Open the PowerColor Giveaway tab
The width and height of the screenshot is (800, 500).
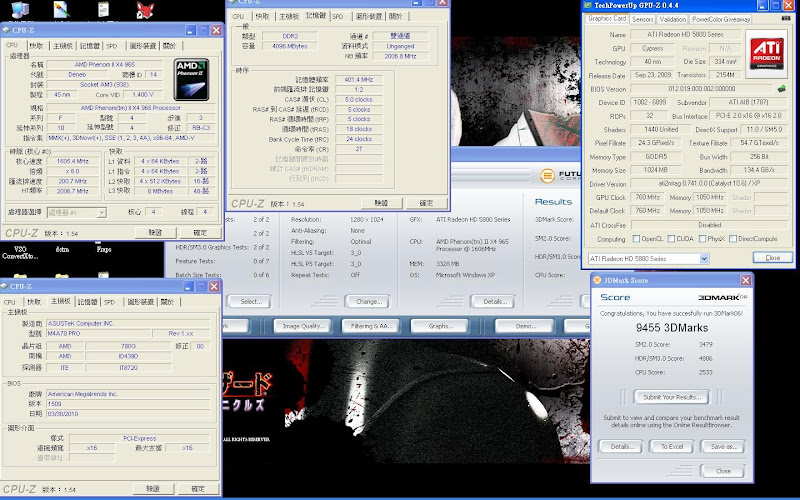coord(720,19)
